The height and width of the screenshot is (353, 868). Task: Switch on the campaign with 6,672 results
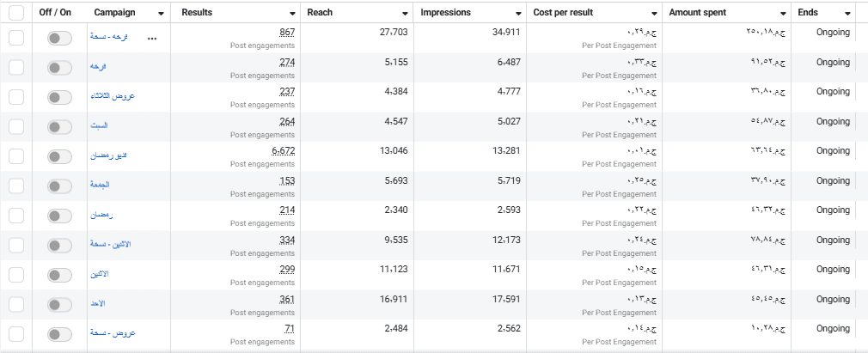point(60,156)
